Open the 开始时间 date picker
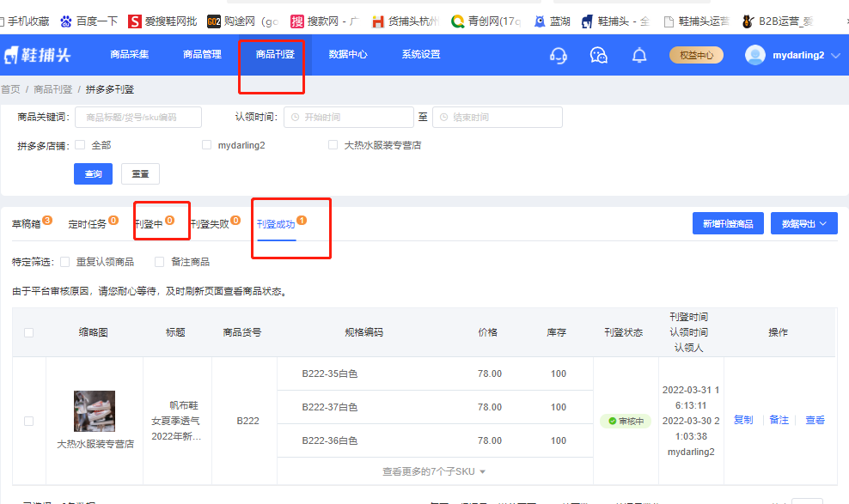 tap(348, 118)
